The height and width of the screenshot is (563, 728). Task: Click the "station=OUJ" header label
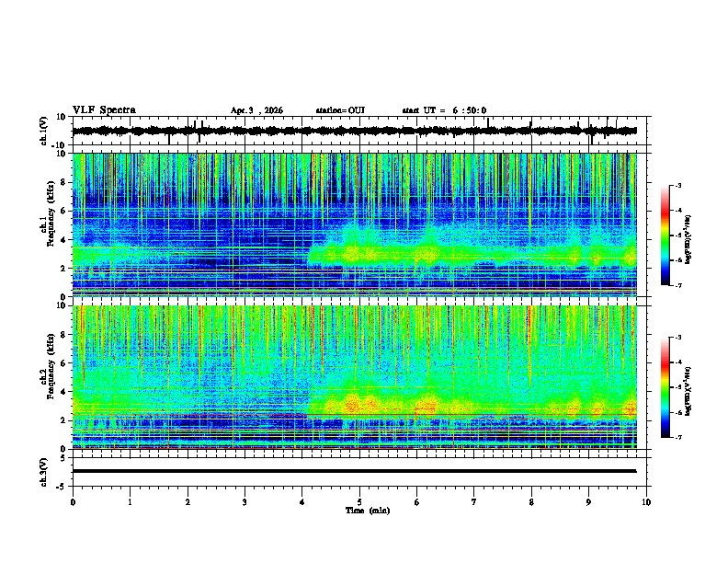[340, 110]
